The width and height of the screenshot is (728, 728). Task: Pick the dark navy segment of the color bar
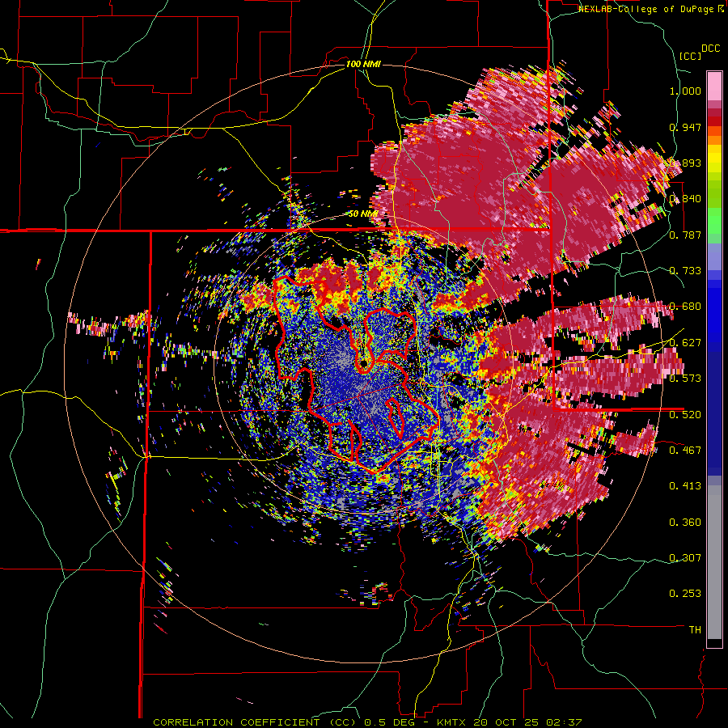[714, 408]
